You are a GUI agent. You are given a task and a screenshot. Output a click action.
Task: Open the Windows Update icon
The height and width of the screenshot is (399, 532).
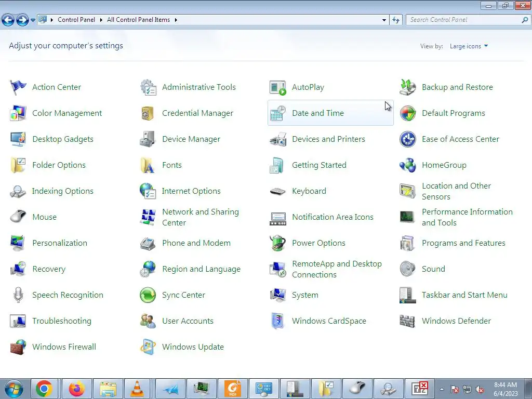coord(148,347)
